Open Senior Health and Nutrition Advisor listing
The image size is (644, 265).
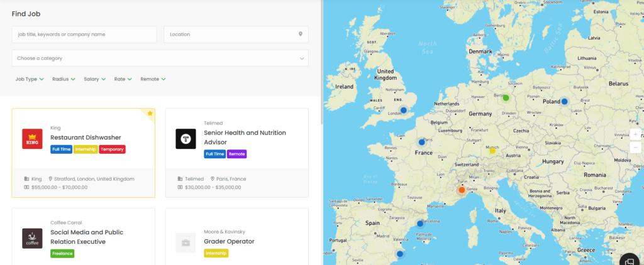[245, 138]
